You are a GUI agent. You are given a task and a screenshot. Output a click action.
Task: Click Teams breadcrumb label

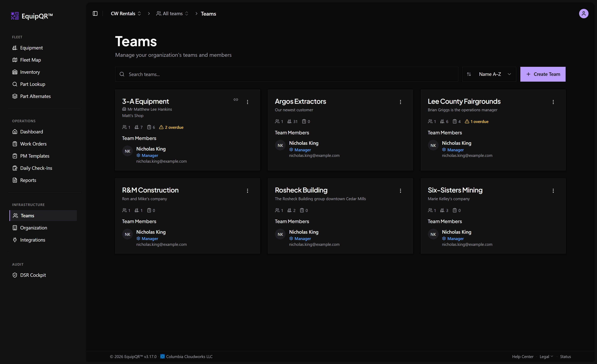(208, 13)
